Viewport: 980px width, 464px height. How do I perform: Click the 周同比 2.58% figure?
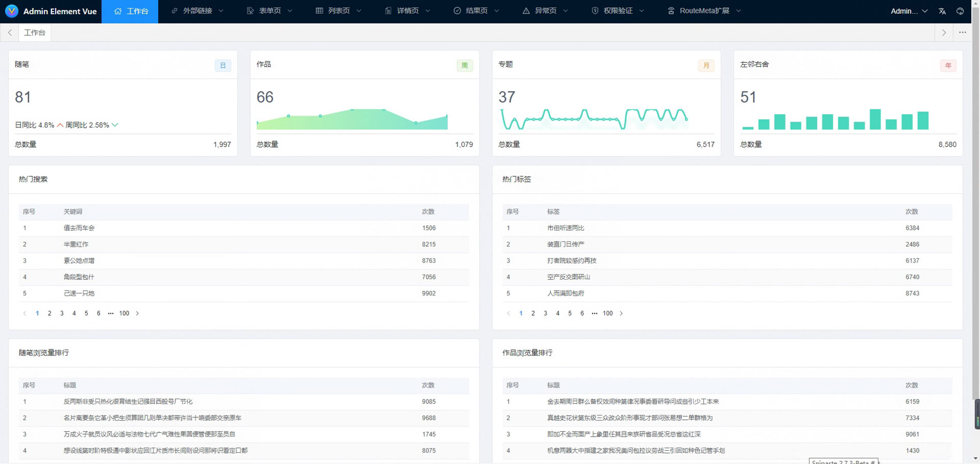coord(87,125)
